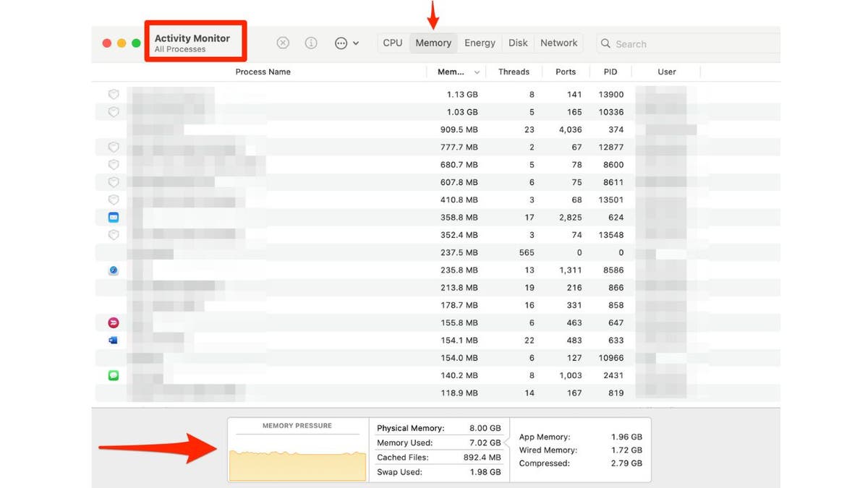Click App Memory 1.96 GB value

[x=626, y=437]
